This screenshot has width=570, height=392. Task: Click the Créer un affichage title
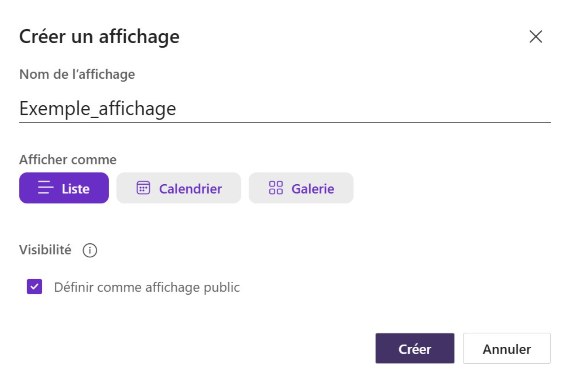(x=99, y=37)
